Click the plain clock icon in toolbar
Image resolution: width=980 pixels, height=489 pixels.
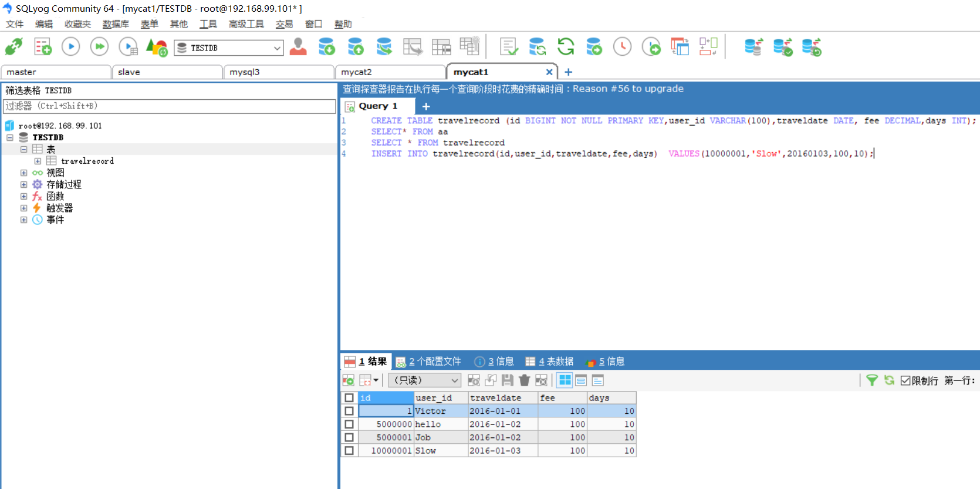point(622,46)
